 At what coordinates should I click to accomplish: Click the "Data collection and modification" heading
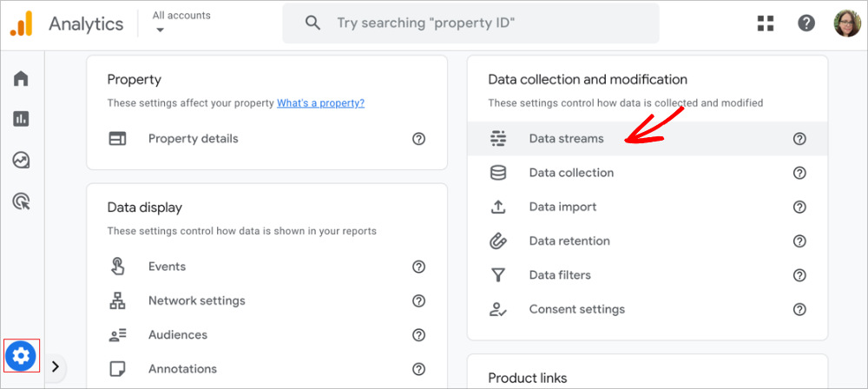point(588,80)
